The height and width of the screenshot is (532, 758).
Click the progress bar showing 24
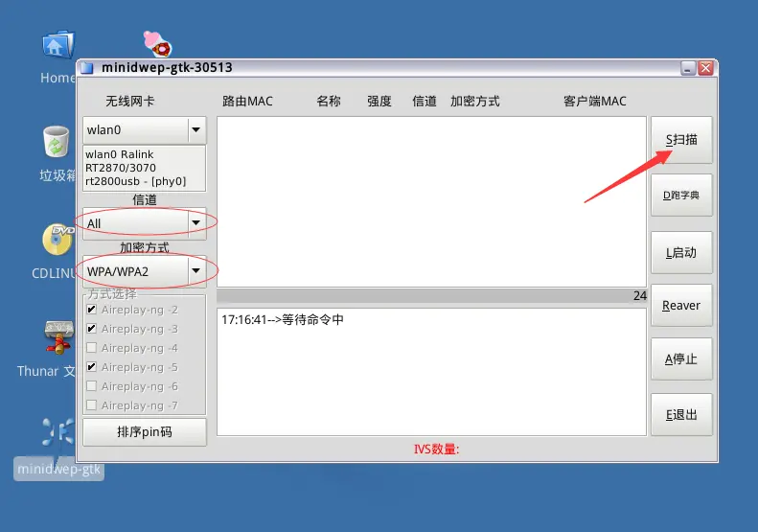point(431,296)
